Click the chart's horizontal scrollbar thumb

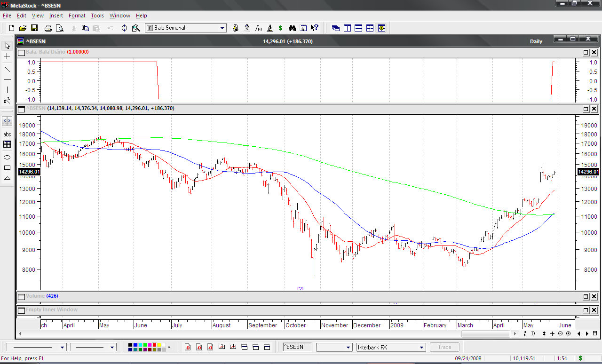[486, 333]
